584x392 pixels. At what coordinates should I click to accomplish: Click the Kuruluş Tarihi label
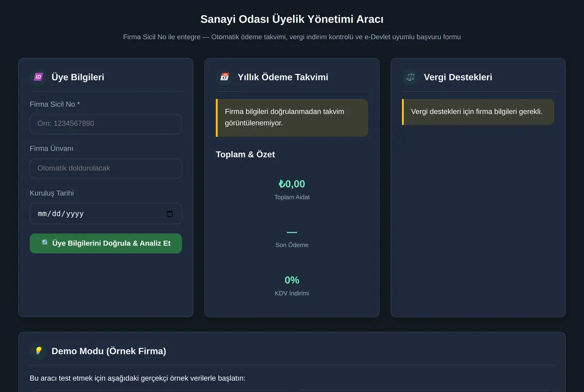52,193
